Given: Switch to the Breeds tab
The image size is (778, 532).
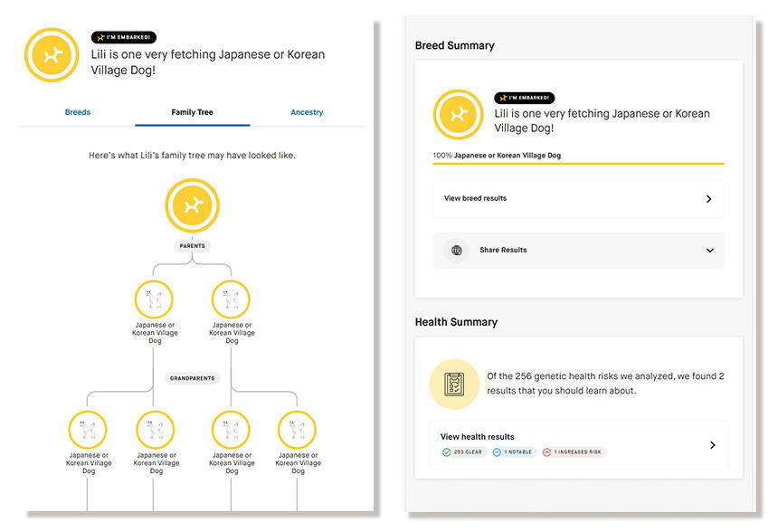Looking at the screenshot, I should click(x=78, y=113).
